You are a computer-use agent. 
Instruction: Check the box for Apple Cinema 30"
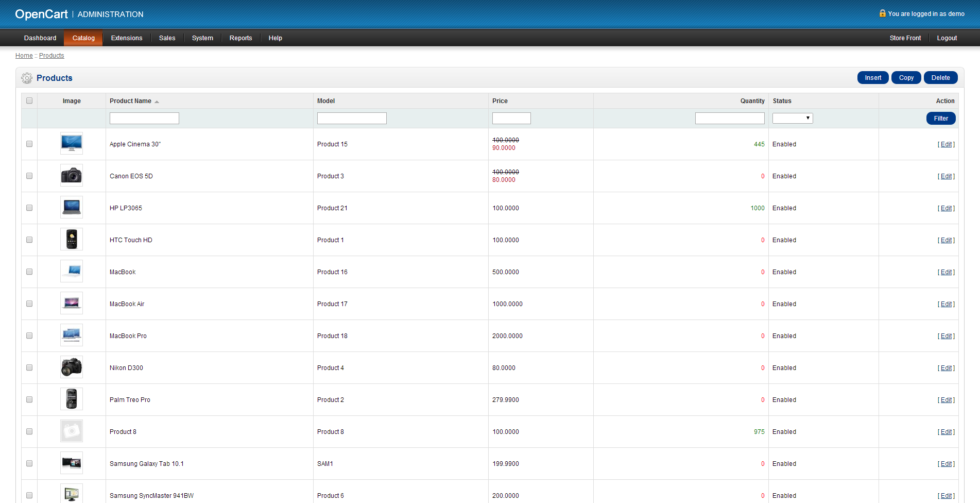coord(29,144)
